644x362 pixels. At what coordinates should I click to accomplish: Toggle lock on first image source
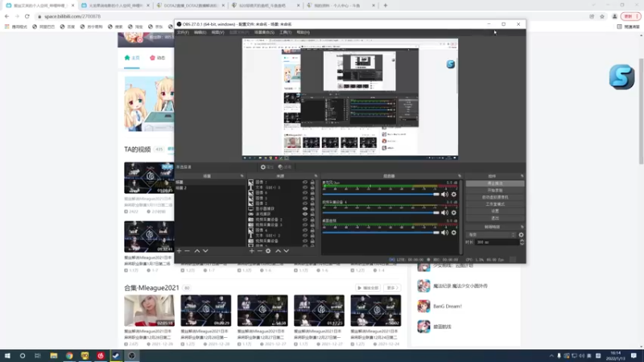pyautogui.click(x=312, y=182)
